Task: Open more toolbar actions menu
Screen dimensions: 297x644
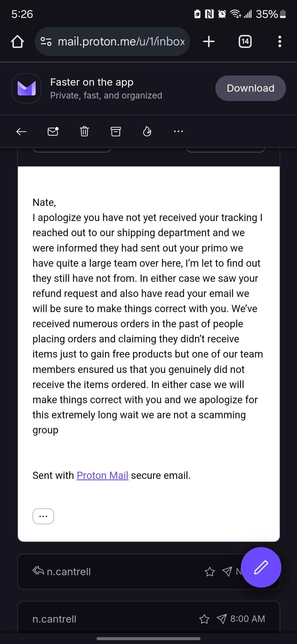Action: 178,132
